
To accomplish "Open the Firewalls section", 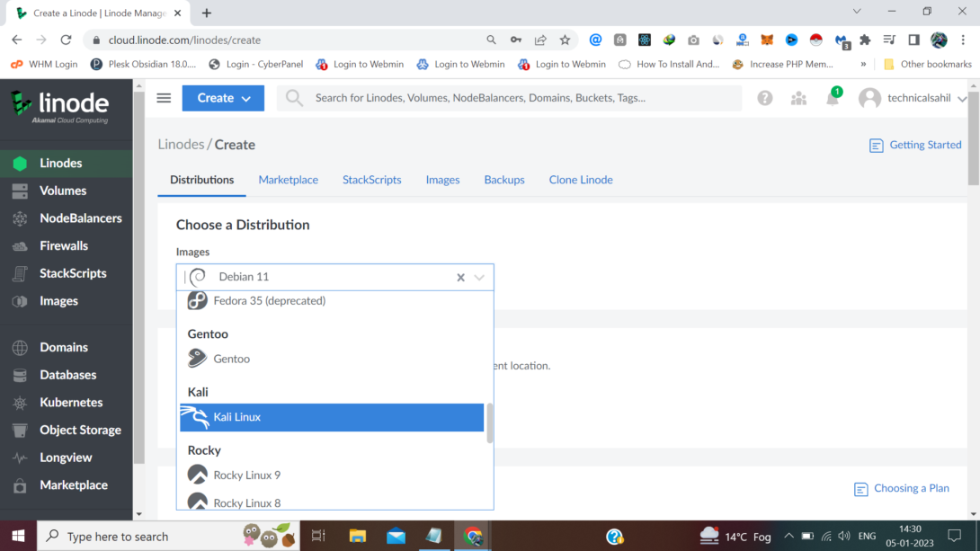I will [x=62, y=245].
